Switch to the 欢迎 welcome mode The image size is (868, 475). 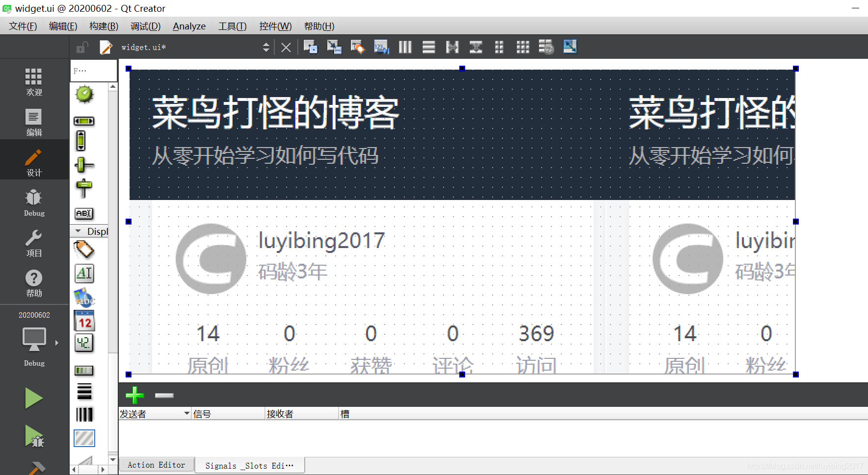[x=34, y=81]
